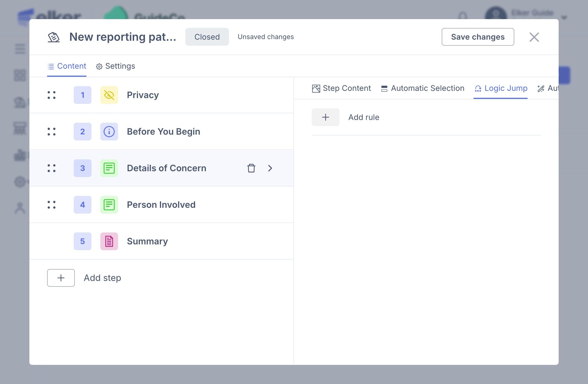Click the Privacy hidden-eye step icon
Image resolution: width=588 pixels, height=384 pixels.
point(109,95)
